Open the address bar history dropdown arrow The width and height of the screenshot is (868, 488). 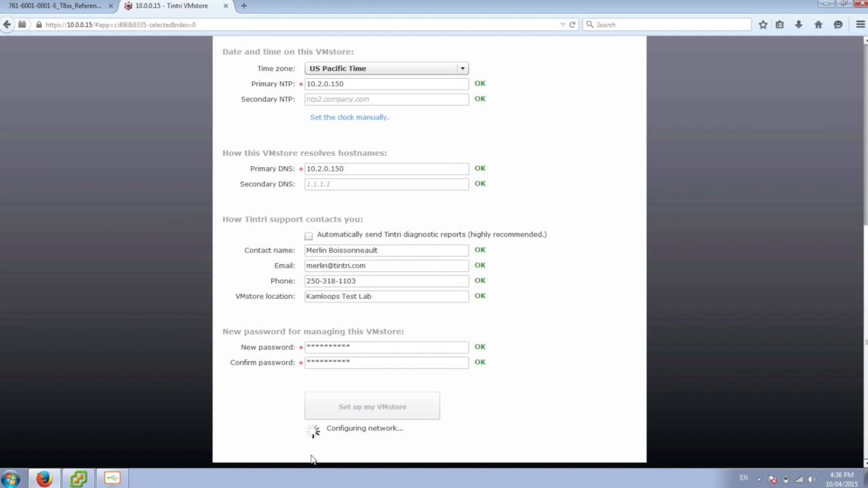coord(562,24)
